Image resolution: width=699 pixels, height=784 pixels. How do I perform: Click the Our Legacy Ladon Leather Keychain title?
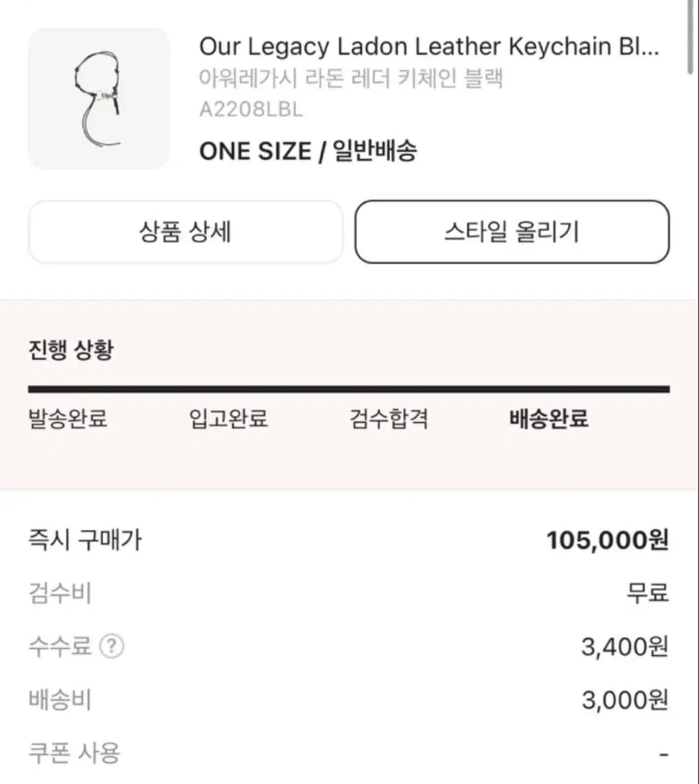[x=429, y=47]
